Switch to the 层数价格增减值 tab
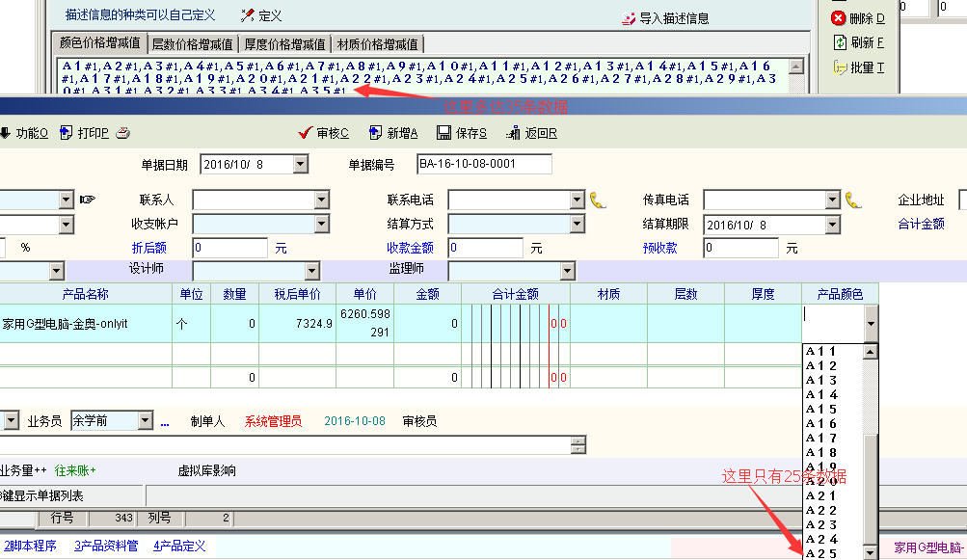The height and width of the screenshot is (560, 967). [193, 44]
